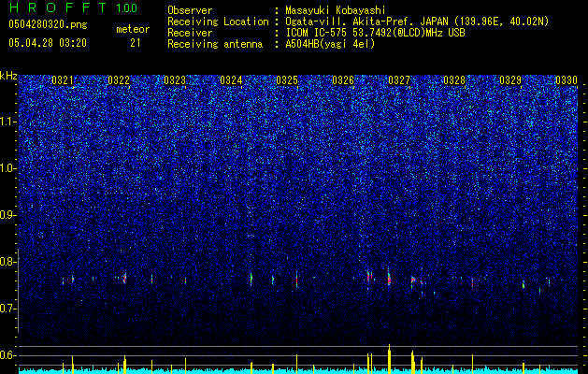Click the tallest yellow intensity spike below the 0327 marker
588x374 pixels.
pyautogui.click(x=389, y=359)
